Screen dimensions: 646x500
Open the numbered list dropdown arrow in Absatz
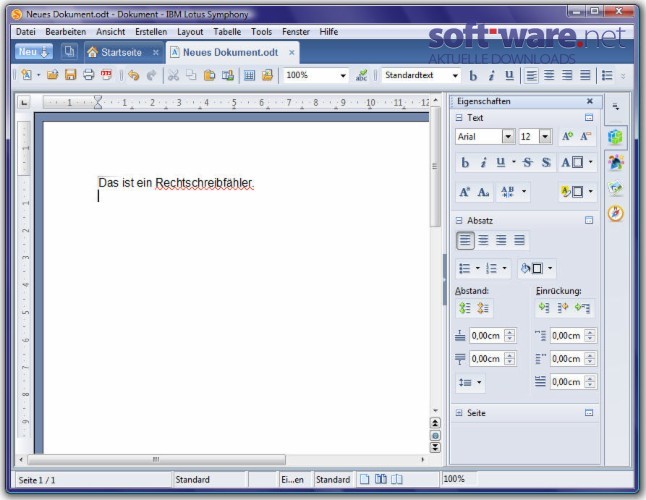[x=504, y=268]
